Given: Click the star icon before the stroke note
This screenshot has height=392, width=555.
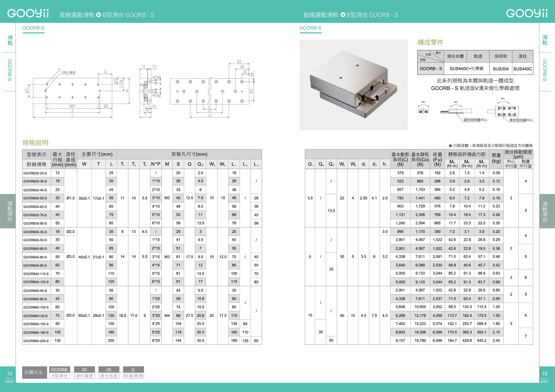Looking at the screenshot, I should pos(450,146).
